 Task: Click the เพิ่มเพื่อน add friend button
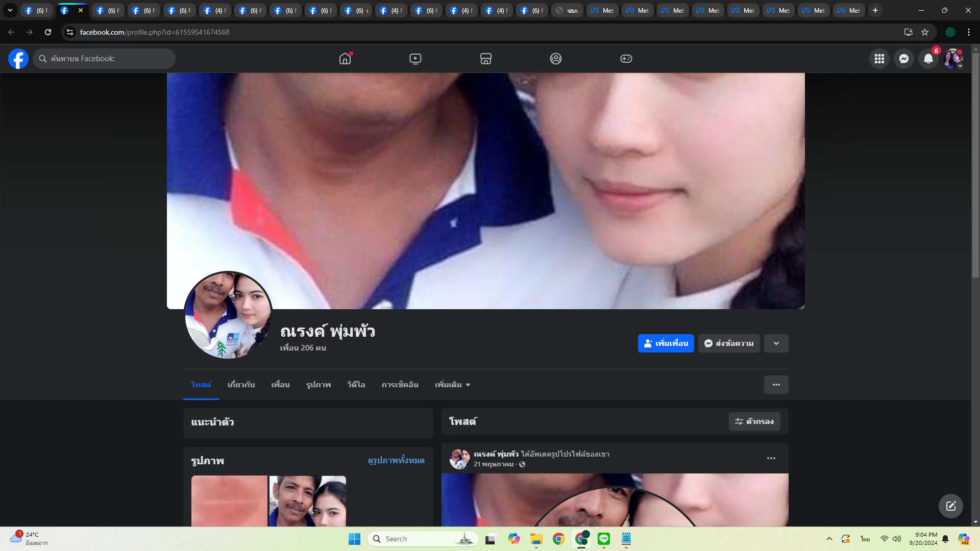(x=666, y=343)
